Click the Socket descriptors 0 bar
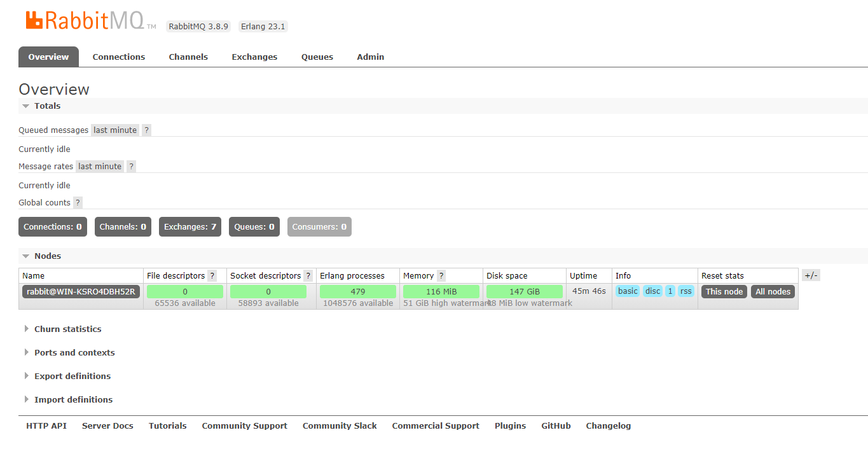 [268, 291]
